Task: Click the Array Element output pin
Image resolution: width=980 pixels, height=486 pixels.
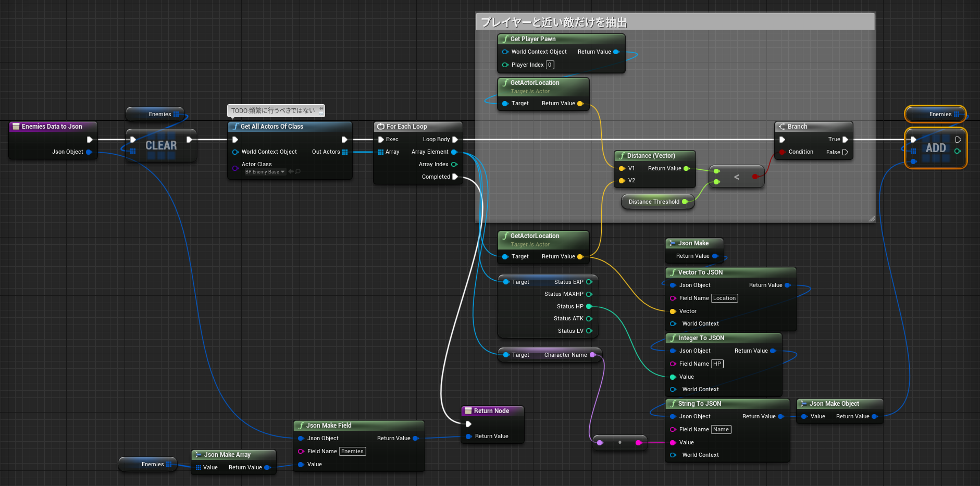Action: coord(454,152)
